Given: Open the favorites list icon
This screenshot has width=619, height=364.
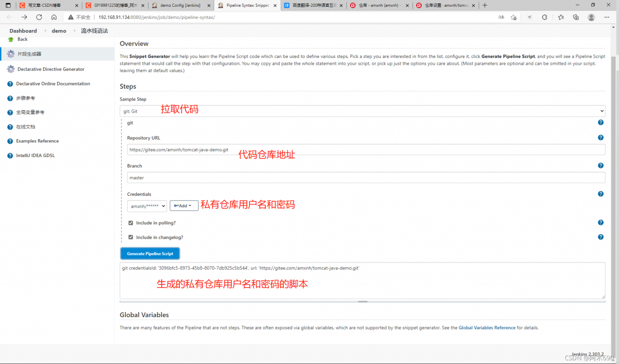Looking at the screenshot, I should pos(560,17).
